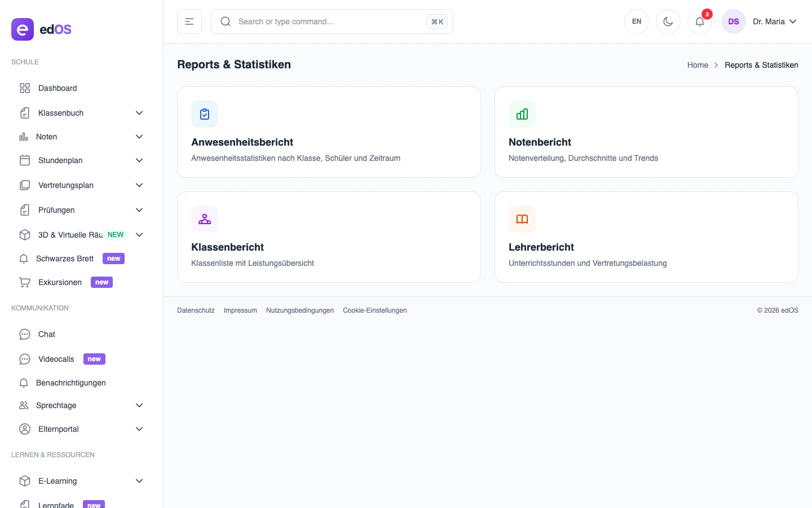Viewport: 812px width, 508px height.
Task: Open the Anwesenheitsbericht clipboard icon
Action: tap(204, 114)
